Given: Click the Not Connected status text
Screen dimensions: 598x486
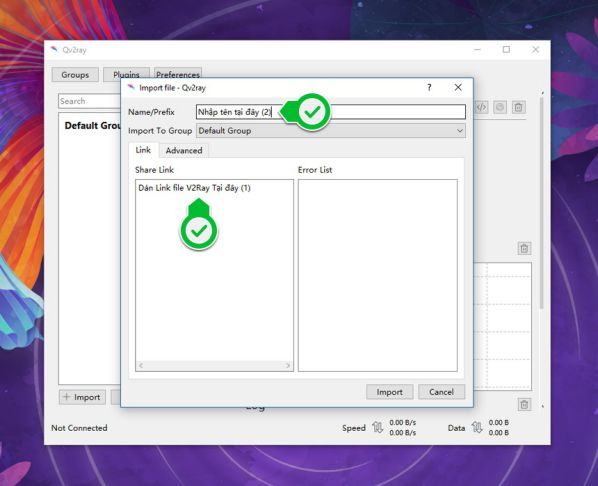Looking at the screenshot, I should [x=79, y=428].
